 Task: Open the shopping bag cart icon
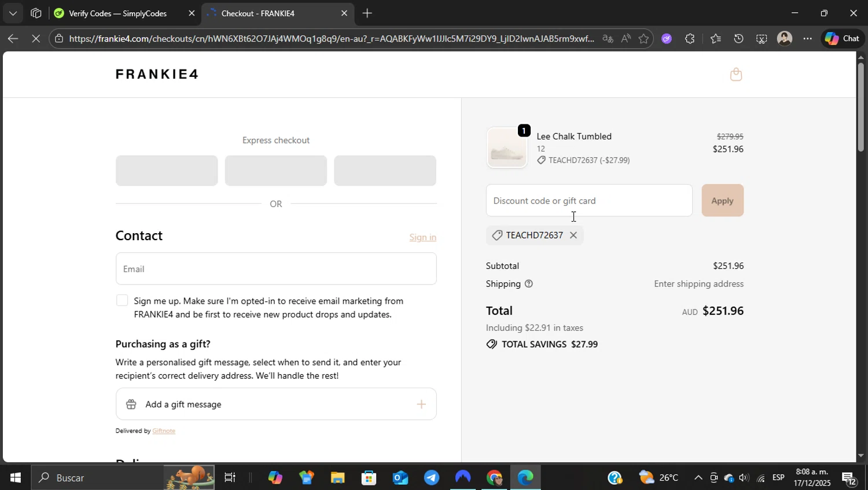pyautogui.click(x=735, y=74)
